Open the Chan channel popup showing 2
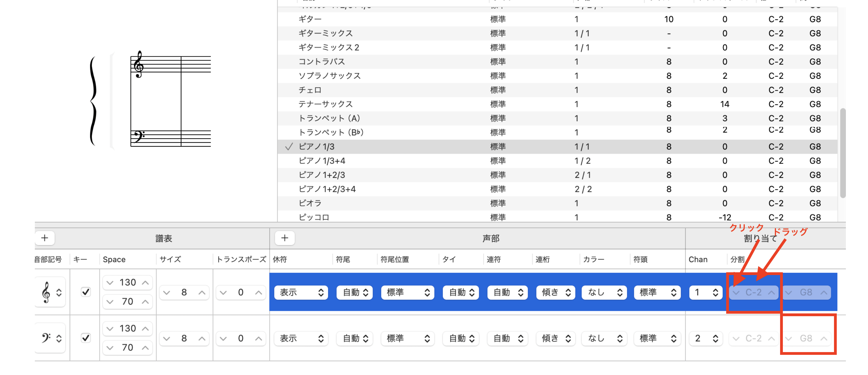 pyautogui.click(x=705, y=338)
